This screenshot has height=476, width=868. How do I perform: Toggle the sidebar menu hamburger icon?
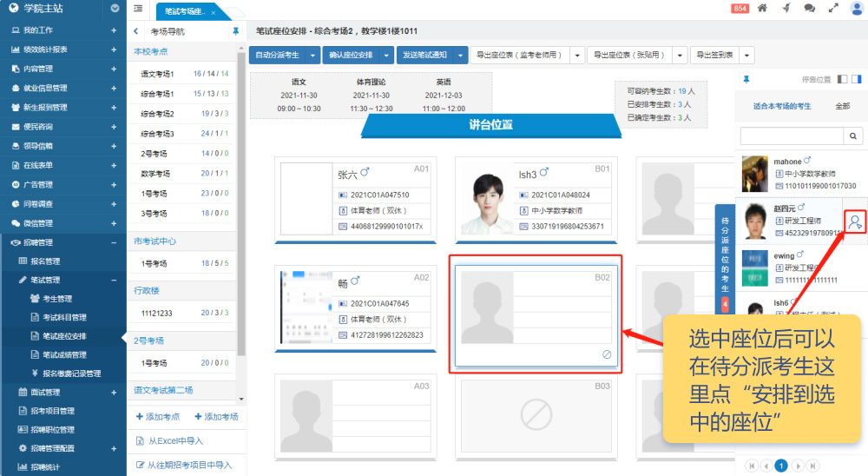139,9
